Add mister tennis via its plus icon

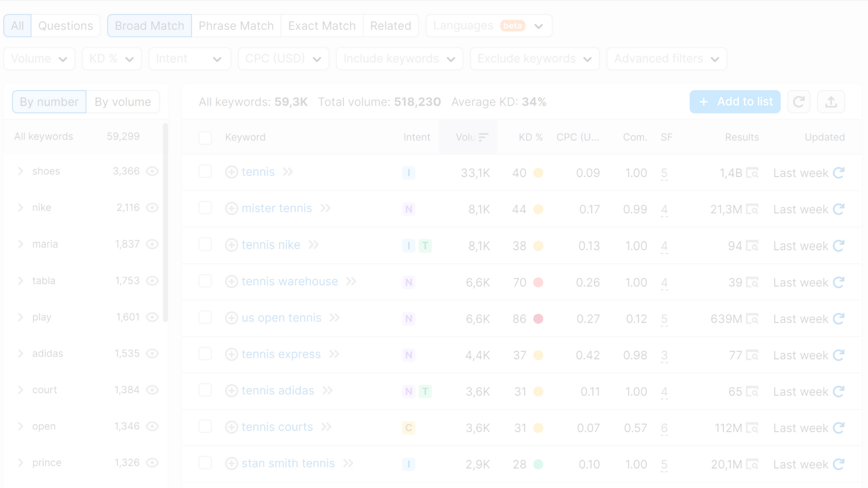click(231, 208)
